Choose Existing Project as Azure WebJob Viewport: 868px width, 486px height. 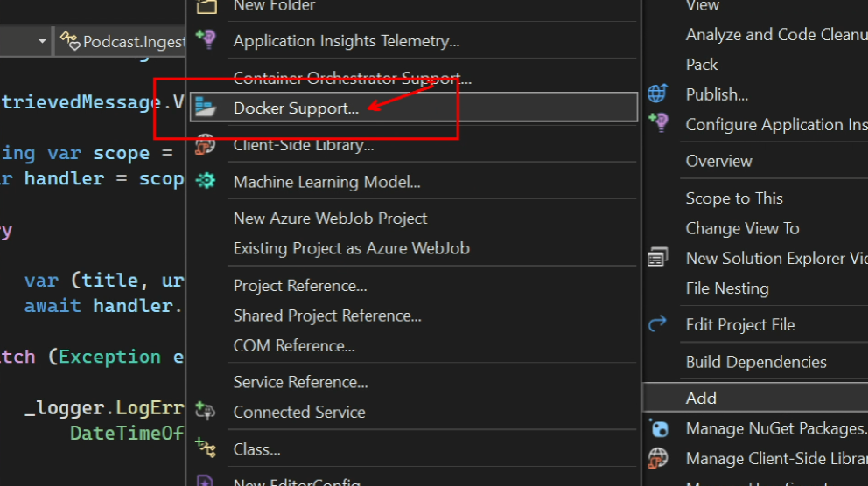[351, 248]
